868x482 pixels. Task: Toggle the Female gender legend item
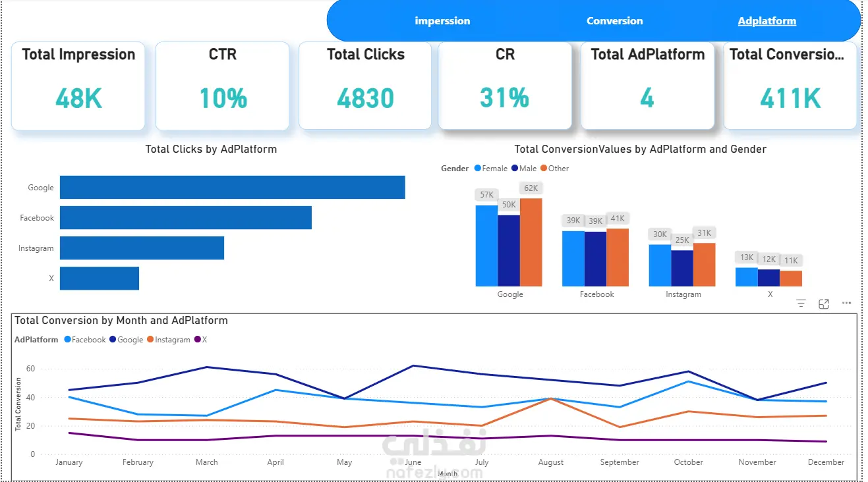[x=490, y=169]
